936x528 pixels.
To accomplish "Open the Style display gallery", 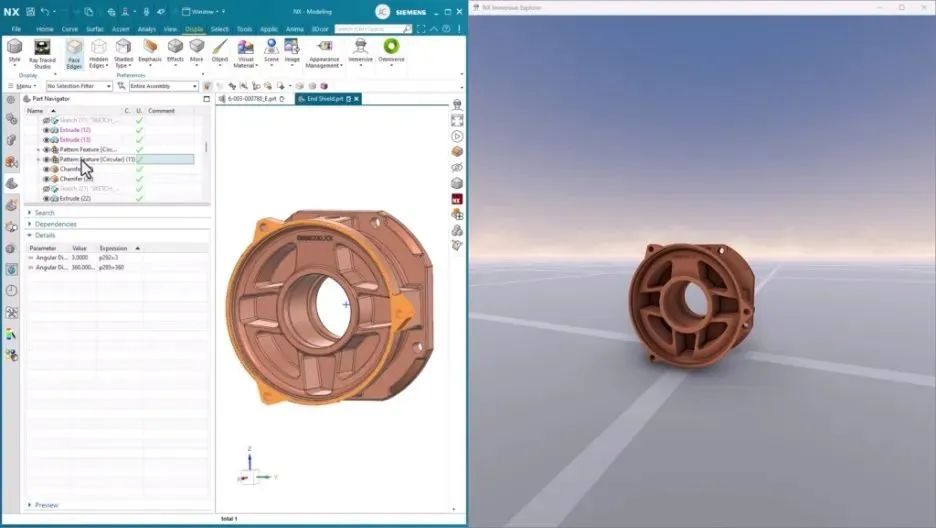I will (14, 51).
